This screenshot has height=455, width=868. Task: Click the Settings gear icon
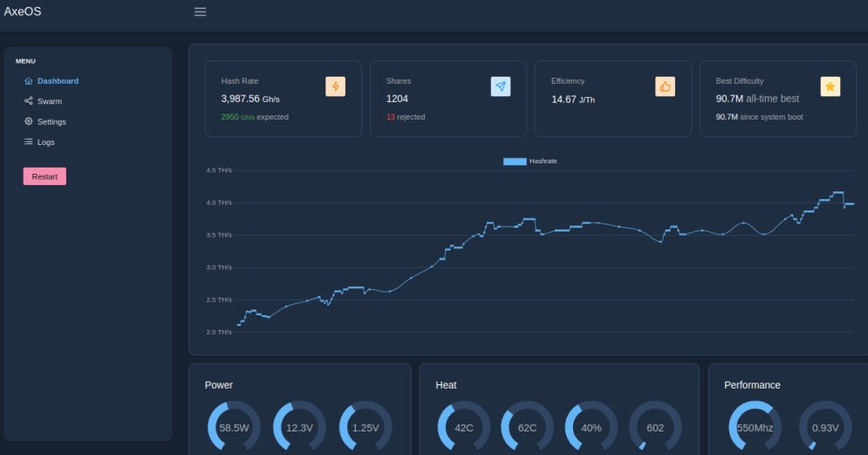(28, 121)
